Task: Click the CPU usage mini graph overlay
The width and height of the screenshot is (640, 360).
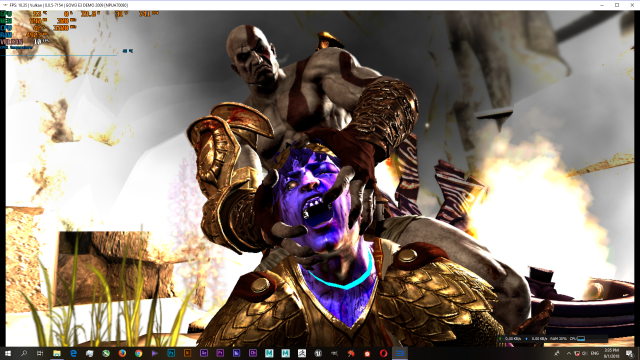Action: [581, 339]
